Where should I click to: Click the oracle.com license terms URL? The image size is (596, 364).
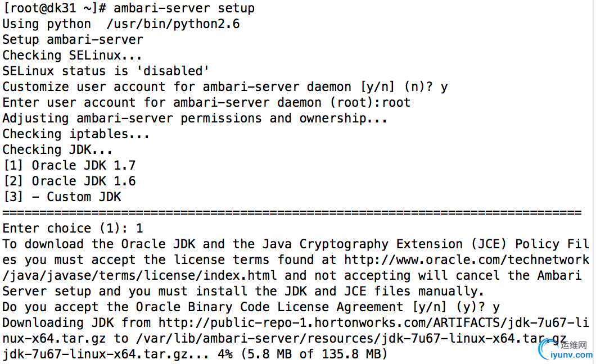467,260
